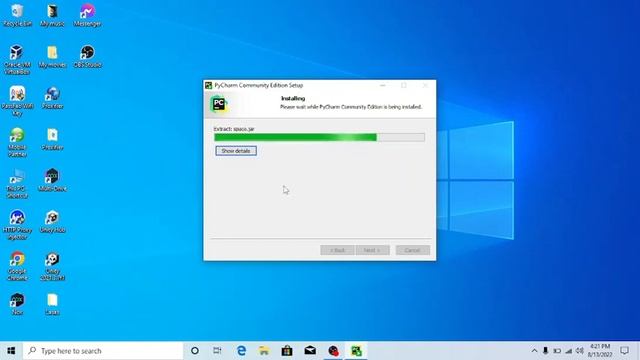The image size is (640, 360).
Task: Launch Microsoft Edge from taskbar
Action: (241, 351)
